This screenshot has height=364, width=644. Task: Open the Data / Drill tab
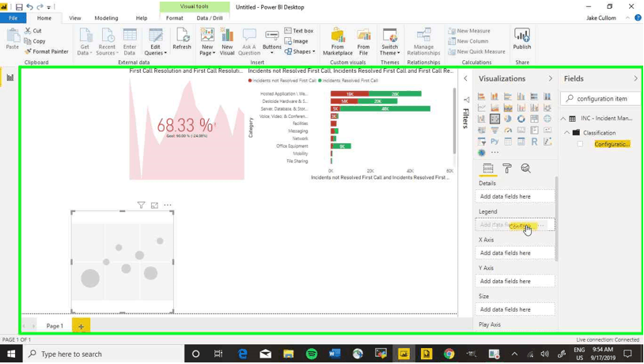pos(210,18)
